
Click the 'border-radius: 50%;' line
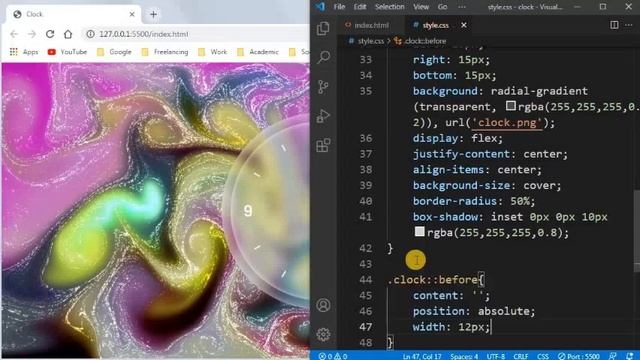(473, 201)
